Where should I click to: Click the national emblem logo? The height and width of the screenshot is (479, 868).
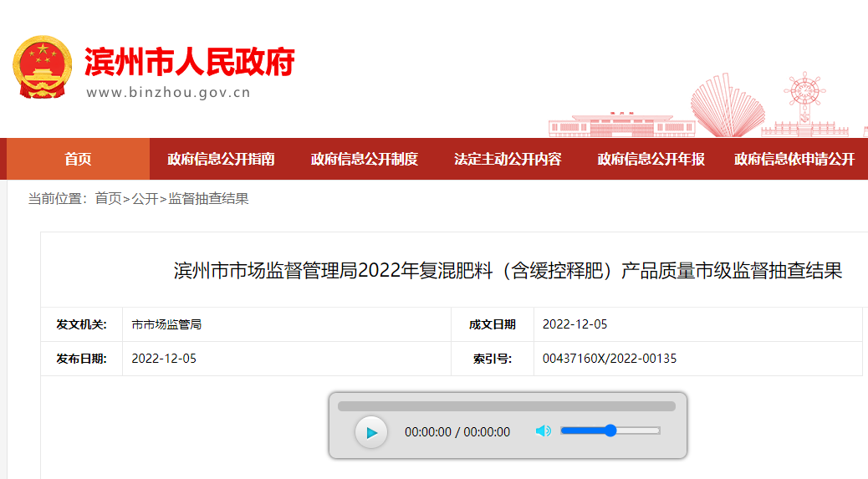(42, 68)
